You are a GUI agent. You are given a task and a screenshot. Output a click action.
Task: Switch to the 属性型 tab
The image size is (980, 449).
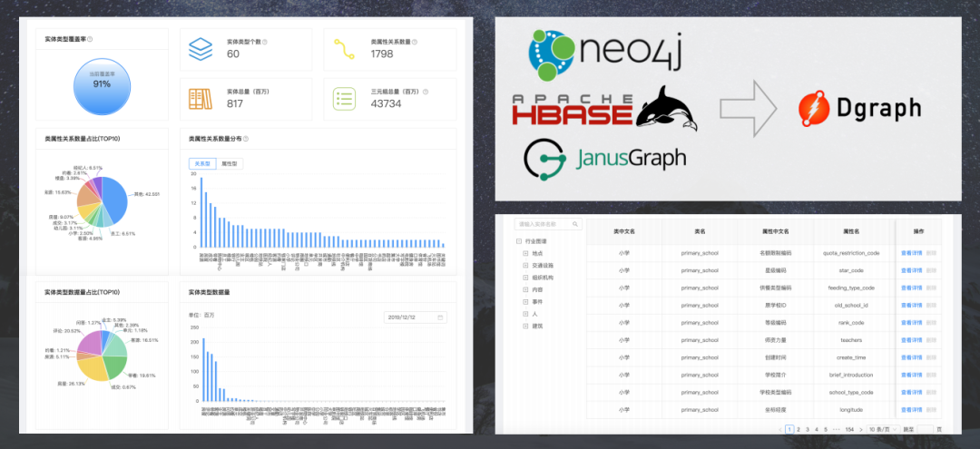coord(230,163)
